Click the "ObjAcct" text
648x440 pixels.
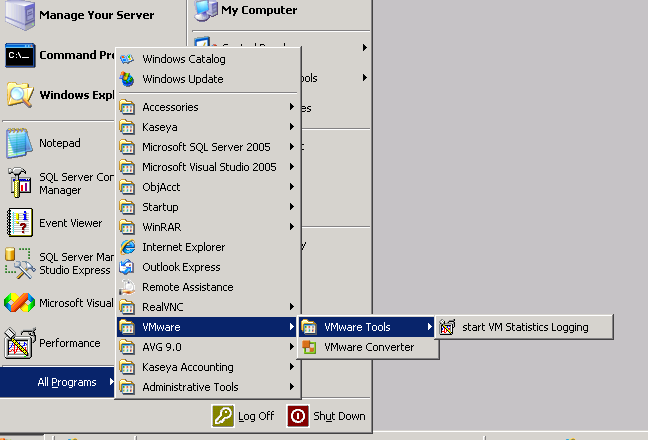click(161, 187)
